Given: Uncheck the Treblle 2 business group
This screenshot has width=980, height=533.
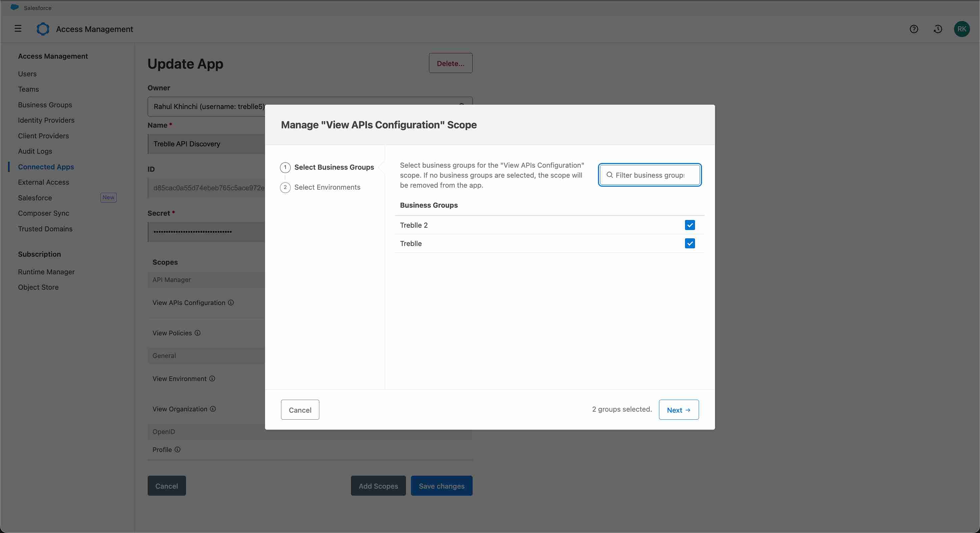Looking at the screenshot, I should (x=689, y=225).
